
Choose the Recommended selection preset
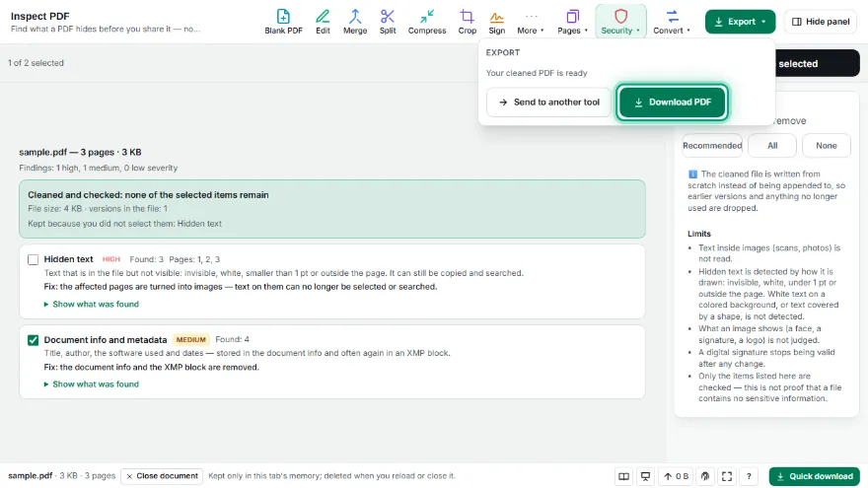click(712, 146)
